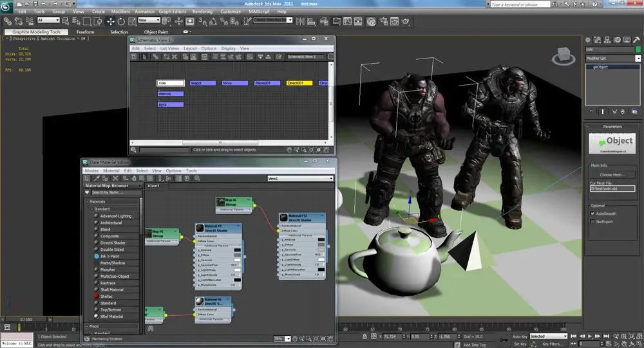Click the Align tool icon
This screenshot has width=644, height=348.
pyautogui.click(x=311, y=21)
